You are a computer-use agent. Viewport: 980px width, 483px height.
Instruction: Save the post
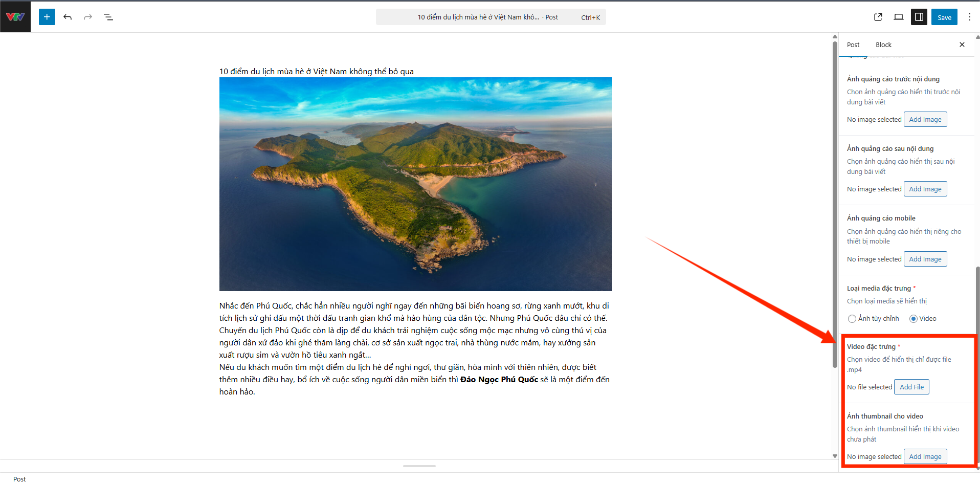(944, 17)
